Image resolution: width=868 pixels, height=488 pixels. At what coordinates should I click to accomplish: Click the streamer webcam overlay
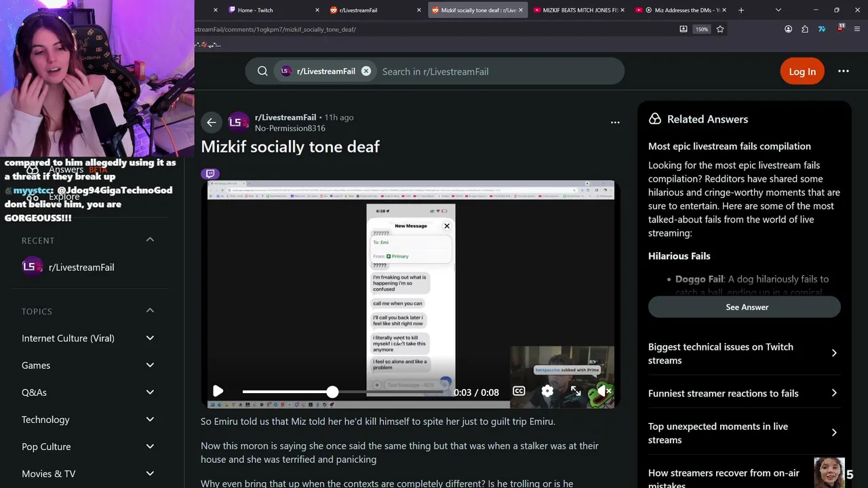point(97,78)
